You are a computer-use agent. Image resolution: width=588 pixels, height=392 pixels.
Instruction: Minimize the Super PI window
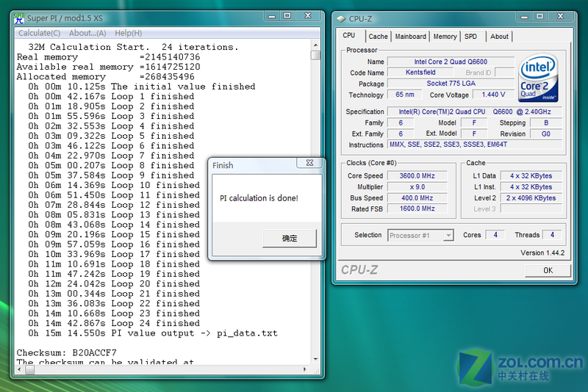coord(272,15)
